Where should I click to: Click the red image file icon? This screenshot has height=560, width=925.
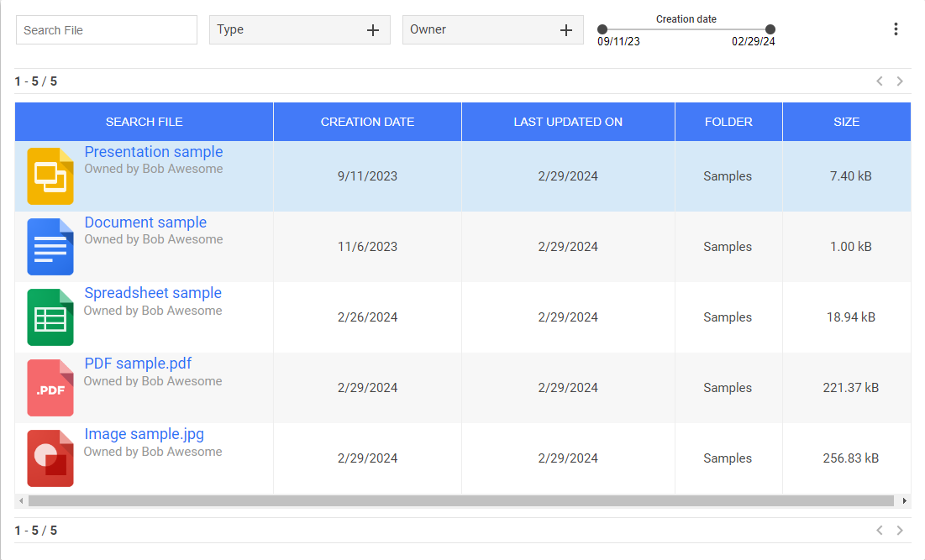(50, 458)
